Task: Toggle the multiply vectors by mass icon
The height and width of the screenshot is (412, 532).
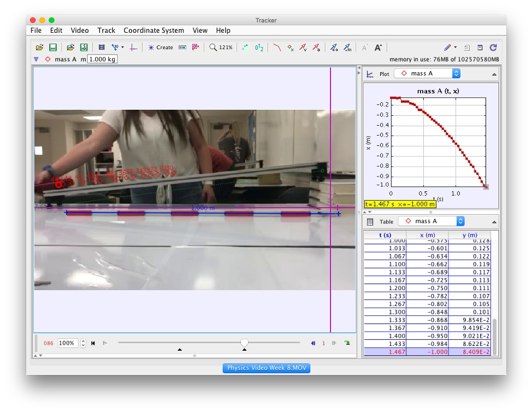Action: [347, 48]
